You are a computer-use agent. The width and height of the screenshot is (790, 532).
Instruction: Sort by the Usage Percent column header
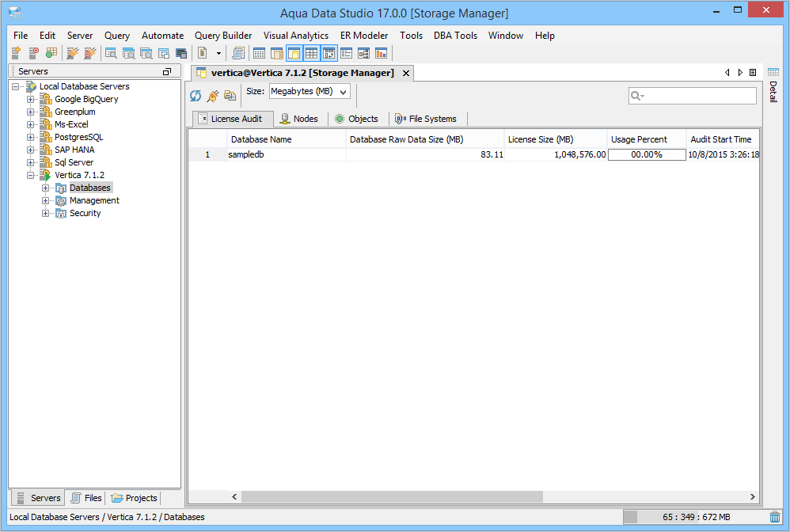click(x=647, y=139)
